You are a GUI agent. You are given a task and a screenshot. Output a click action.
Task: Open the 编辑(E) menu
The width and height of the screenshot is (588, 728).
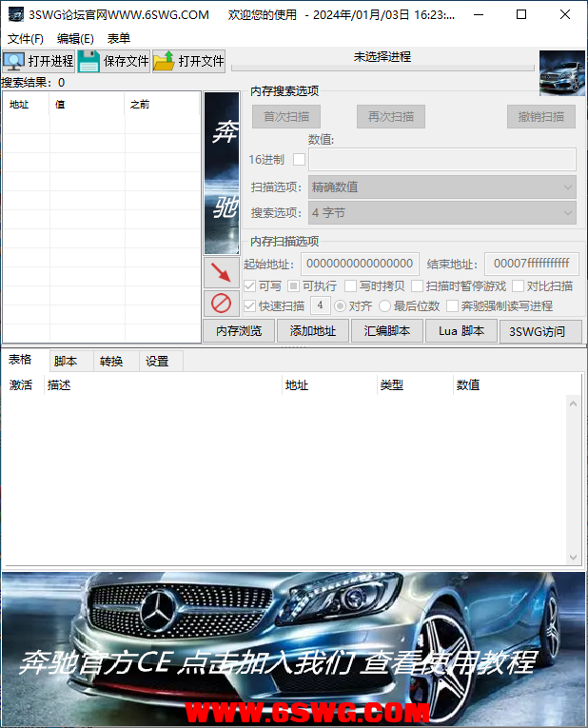[x=75, y=38]
